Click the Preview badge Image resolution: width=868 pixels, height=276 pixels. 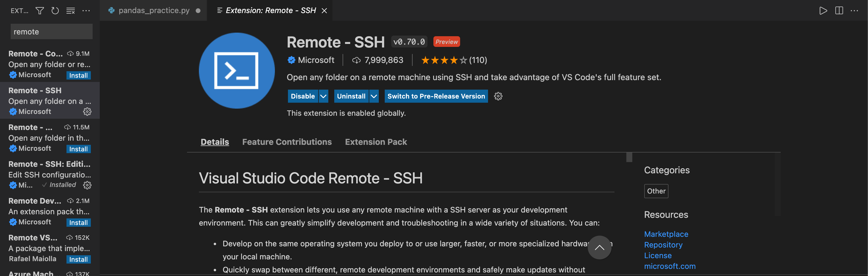click(x=446, y=42)
